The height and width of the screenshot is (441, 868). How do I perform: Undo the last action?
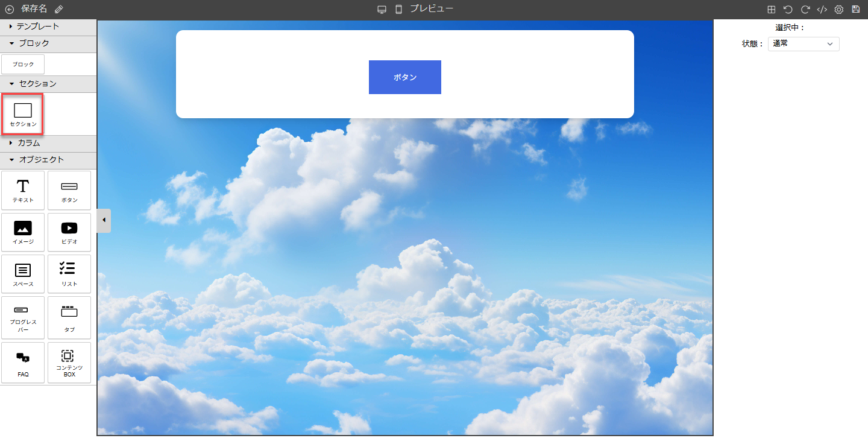point(788,10)
